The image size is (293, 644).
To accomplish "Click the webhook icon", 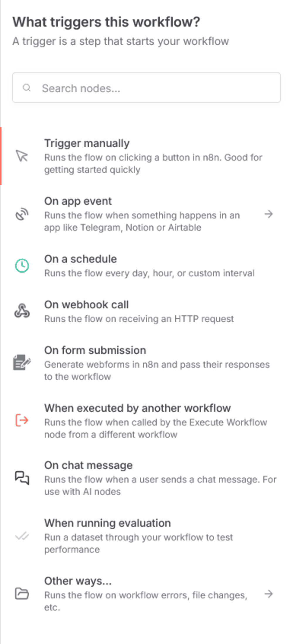I will tap(21, 311).
